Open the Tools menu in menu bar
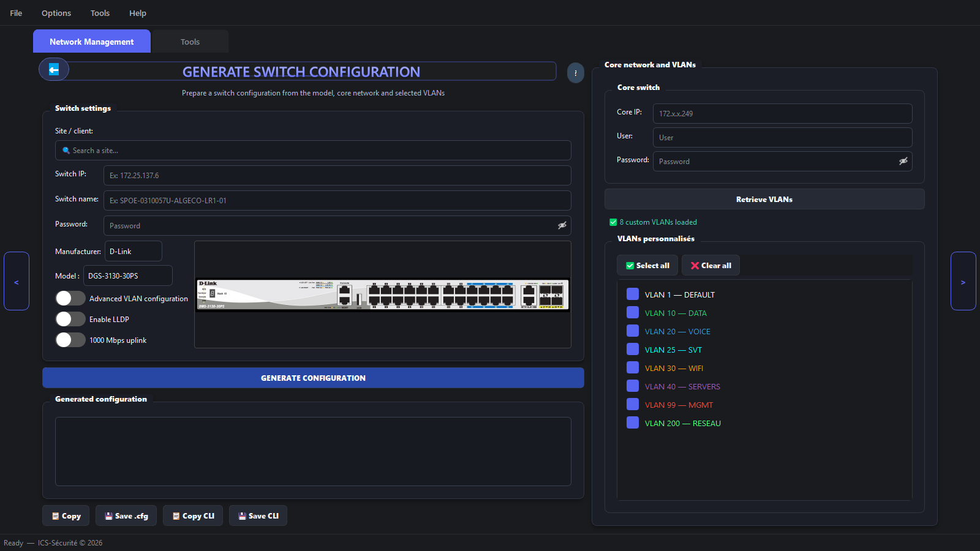 pyautogui.click(x=100, y=13)
